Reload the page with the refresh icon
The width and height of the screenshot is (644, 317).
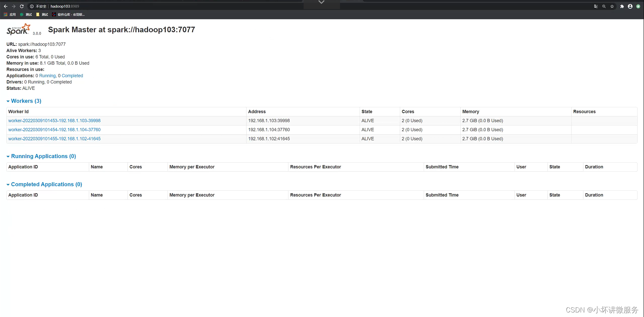coord(22,6)
